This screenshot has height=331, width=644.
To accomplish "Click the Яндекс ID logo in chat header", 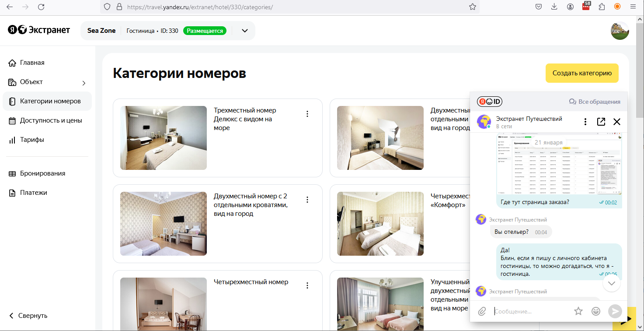I will (x=489, y=102).
